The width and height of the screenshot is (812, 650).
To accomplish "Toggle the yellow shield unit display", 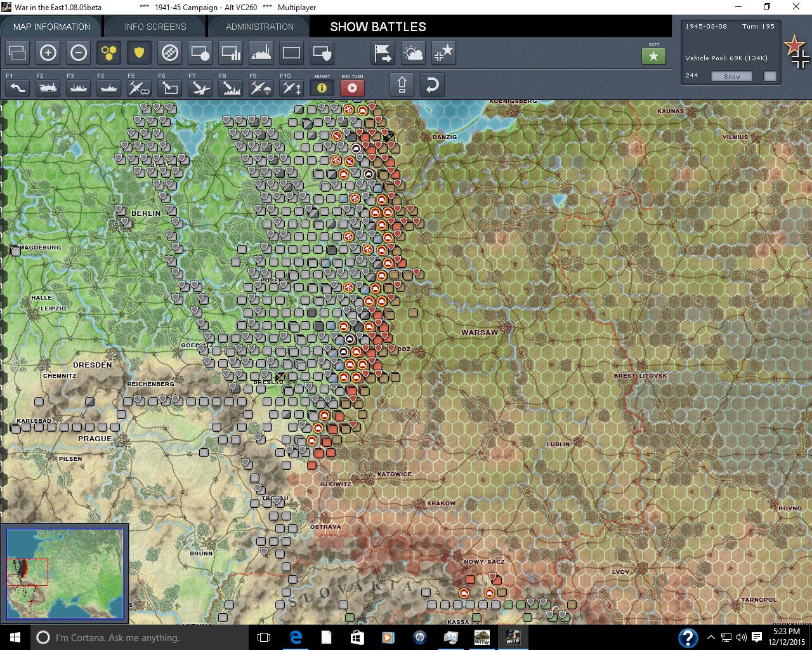I will 139,53.
